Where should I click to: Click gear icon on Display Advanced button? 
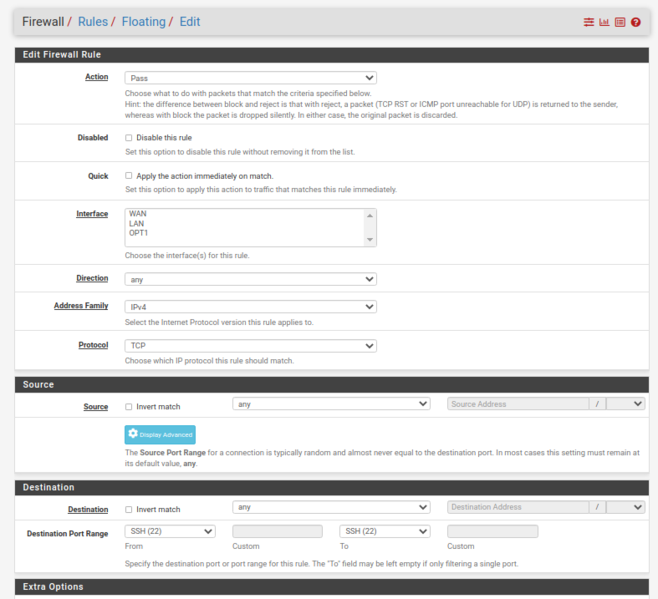point(133,435)
